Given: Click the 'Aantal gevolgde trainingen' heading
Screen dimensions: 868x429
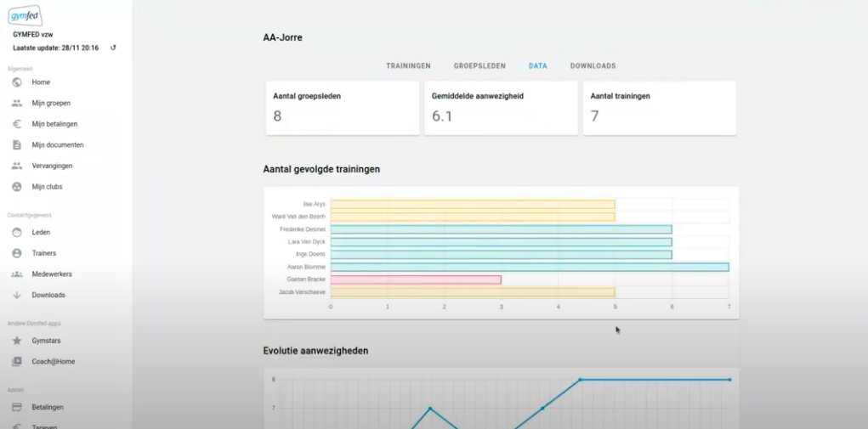Looking at the screenshot, I should click(321, 169).
